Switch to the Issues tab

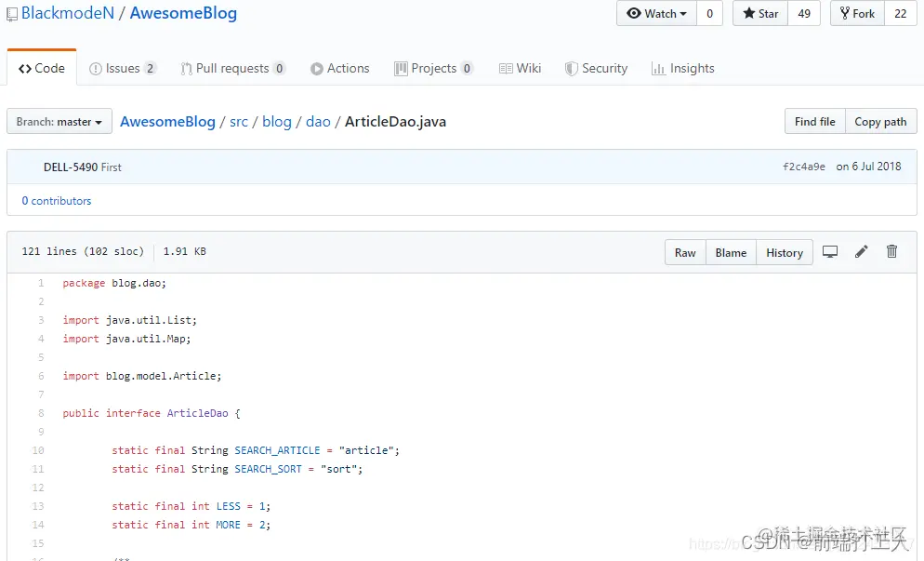(x=123, y=69)
